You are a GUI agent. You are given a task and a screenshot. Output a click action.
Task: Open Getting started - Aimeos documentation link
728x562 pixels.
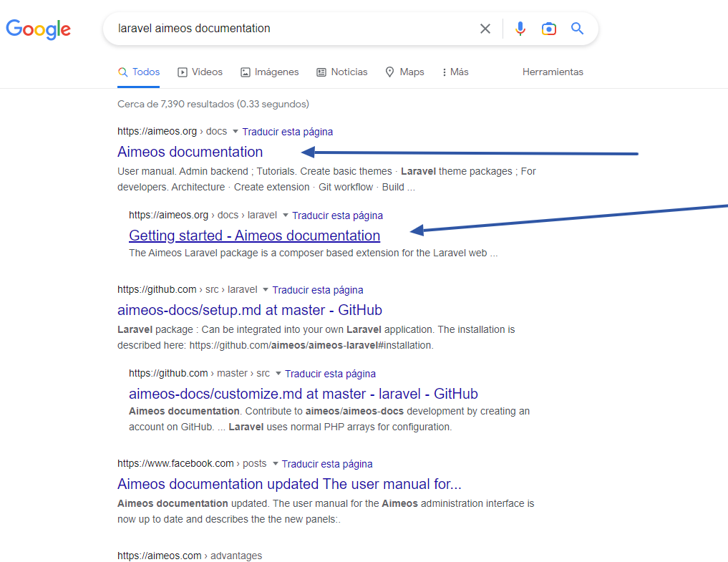click(x=254, y=236)
